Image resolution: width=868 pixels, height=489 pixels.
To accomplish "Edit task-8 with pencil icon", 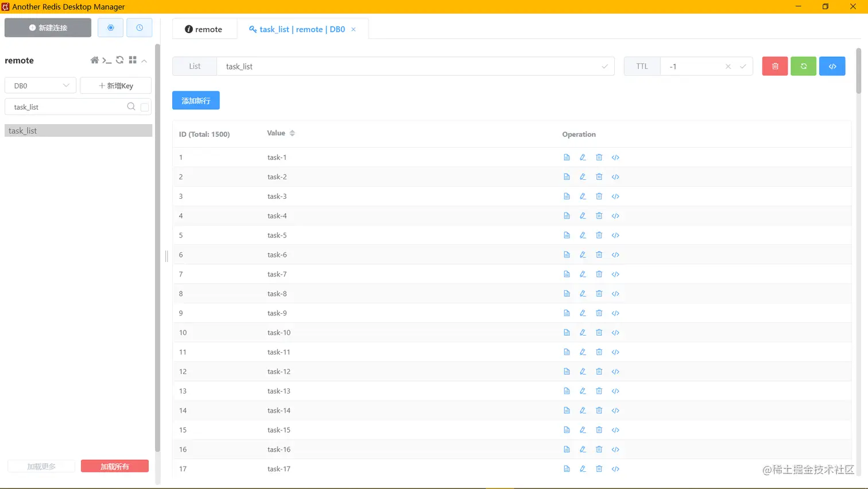I will click(583, 294).
